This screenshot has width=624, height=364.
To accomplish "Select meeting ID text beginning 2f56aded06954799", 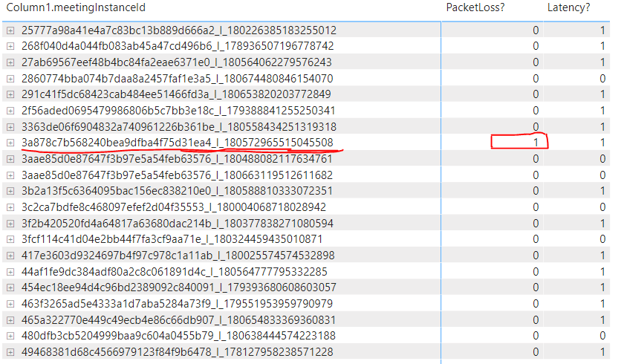I will (x=178, y=111).
